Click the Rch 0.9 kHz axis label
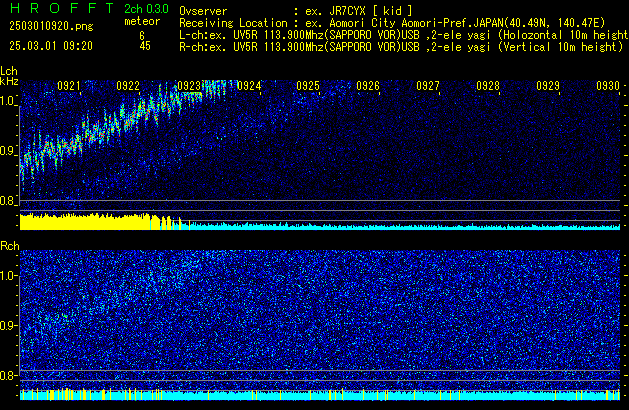The image size is (629, 410). [7, 325]
